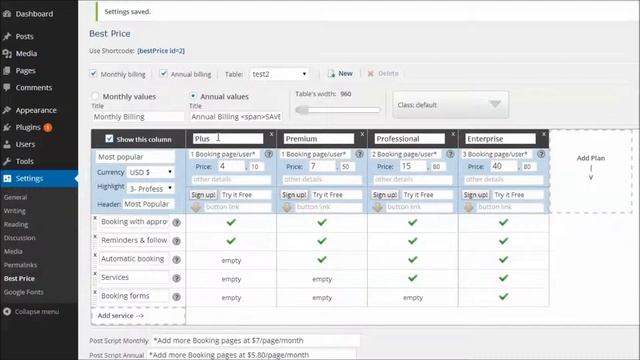This screenshot has height=360, width=640.
Task: Edit the Monthly Billing title field
Action: pos(138,117)
